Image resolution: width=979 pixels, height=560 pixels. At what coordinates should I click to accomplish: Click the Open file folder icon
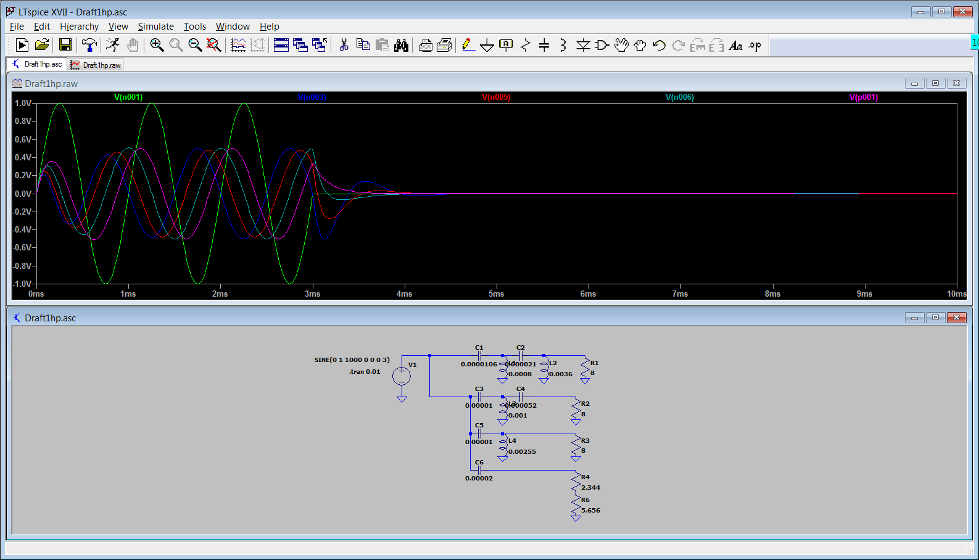pos(41,45)
